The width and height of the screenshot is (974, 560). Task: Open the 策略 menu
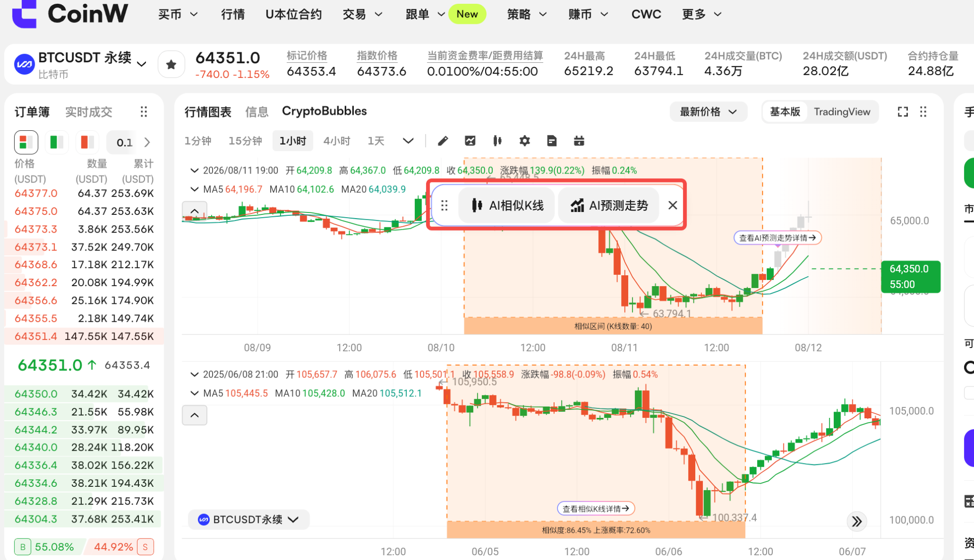526,14
